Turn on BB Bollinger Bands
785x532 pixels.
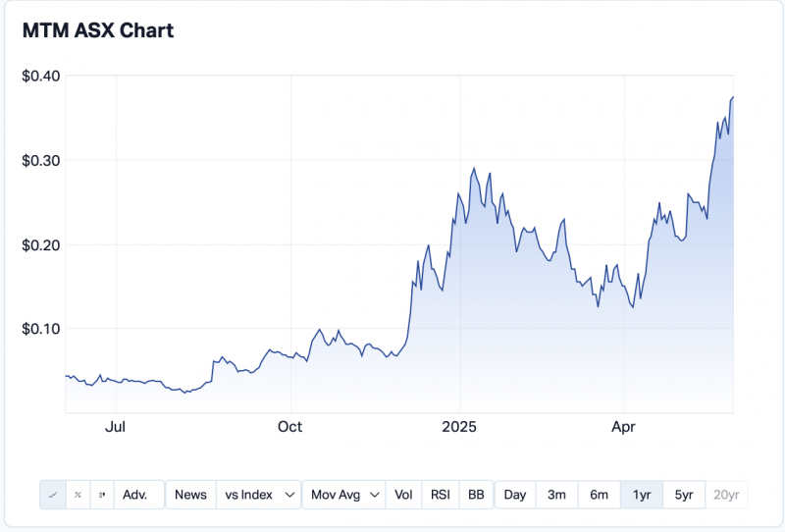click(x=476, y=495)
